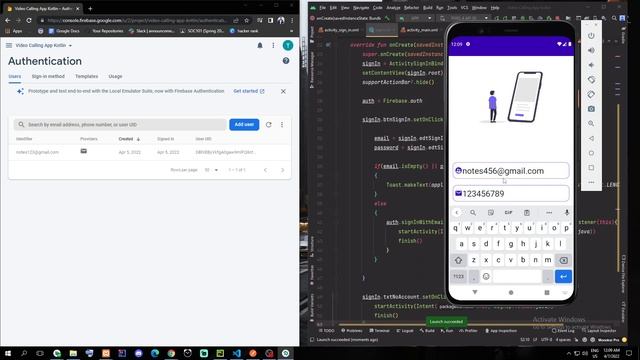
Task: Open Android Studio VCS menu
Action: click(464, 8)
